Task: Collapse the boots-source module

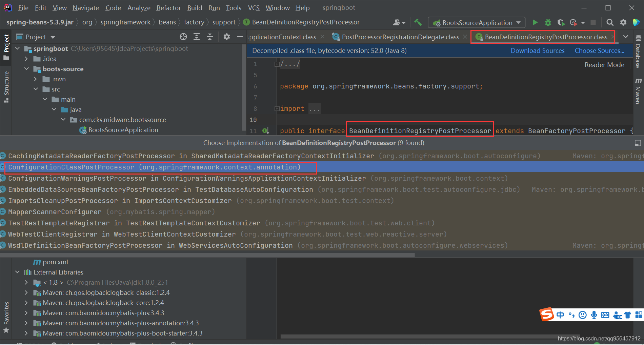Action: (26, 69)
